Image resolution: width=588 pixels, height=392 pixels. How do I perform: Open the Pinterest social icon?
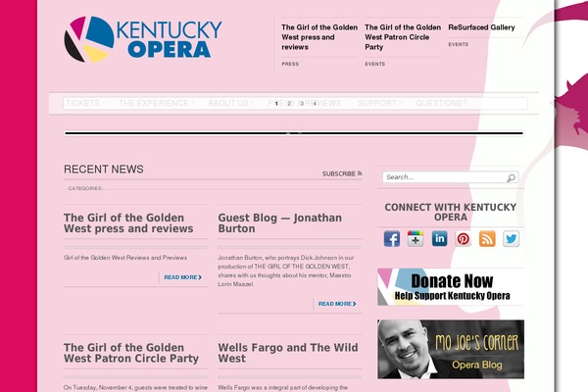pos(464,239)
